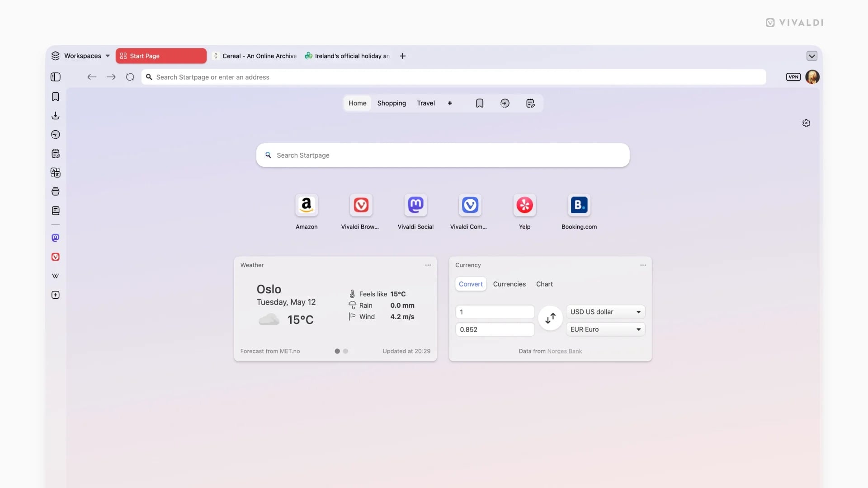
Task: Click the amount field showing 1
Action: pos(495,312)
